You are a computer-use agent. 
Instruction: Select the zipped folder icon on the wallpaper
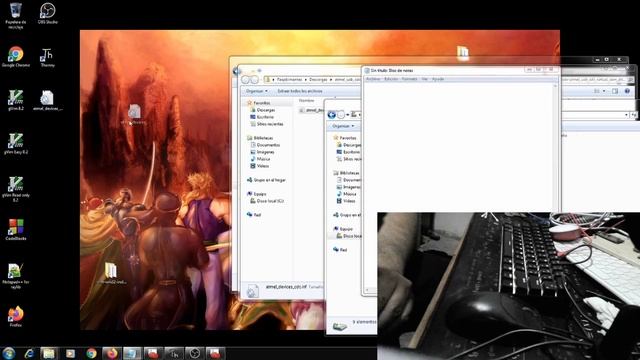pyautogui.click(x=111, y=273)
